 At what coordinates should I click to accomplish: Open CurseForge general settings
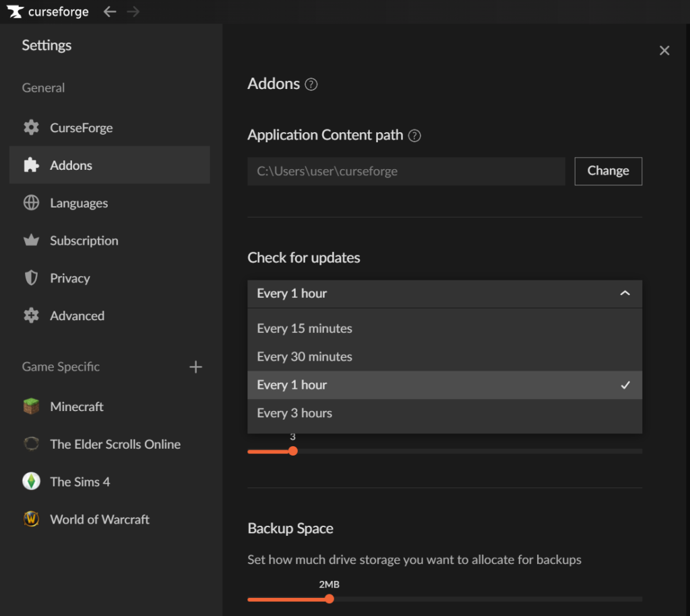(x=110, y=127)
